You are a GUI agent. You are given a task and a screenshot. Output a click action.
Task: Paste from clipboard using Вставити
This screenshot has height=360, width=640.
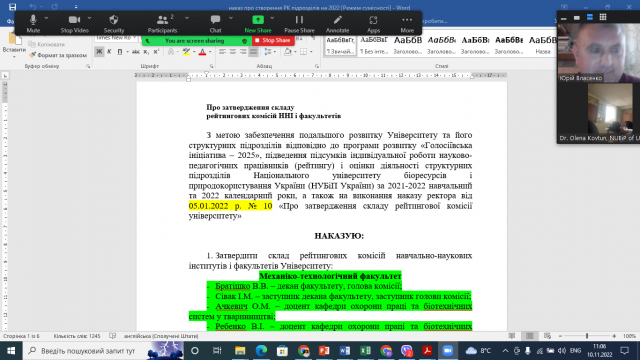(x=13, y=46)
